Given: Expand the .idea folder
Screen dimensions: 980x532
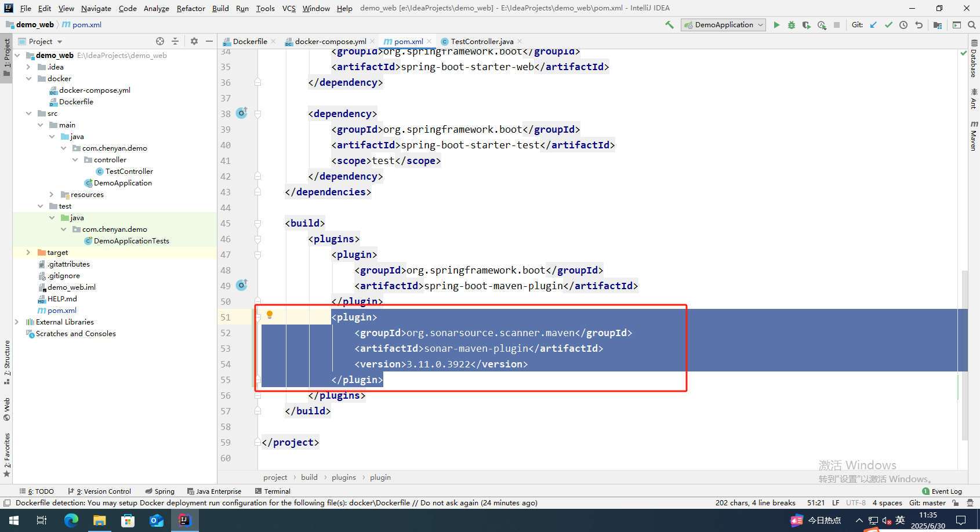Looking at the screenshot, I should (28, 67).
